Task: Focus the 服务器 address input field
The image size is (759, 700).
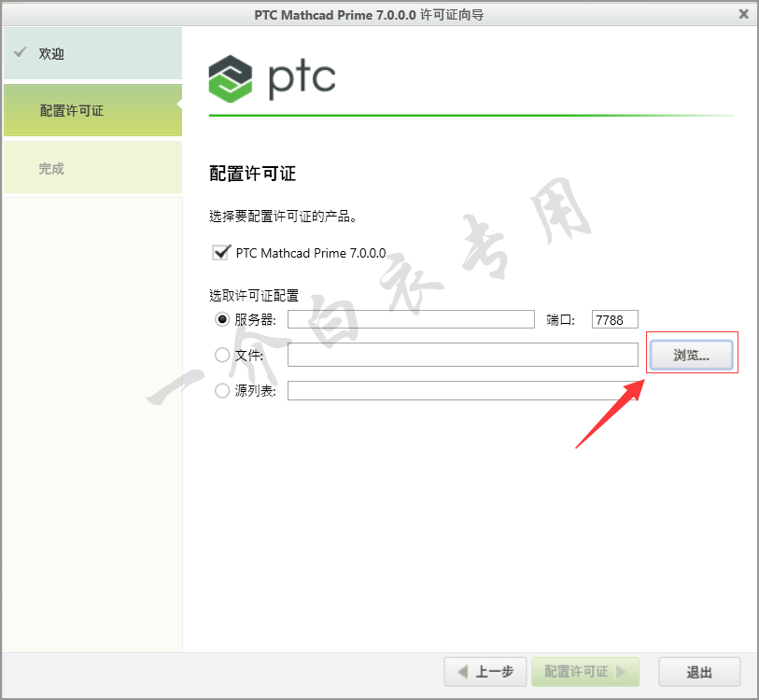Action: pos(411,319)
